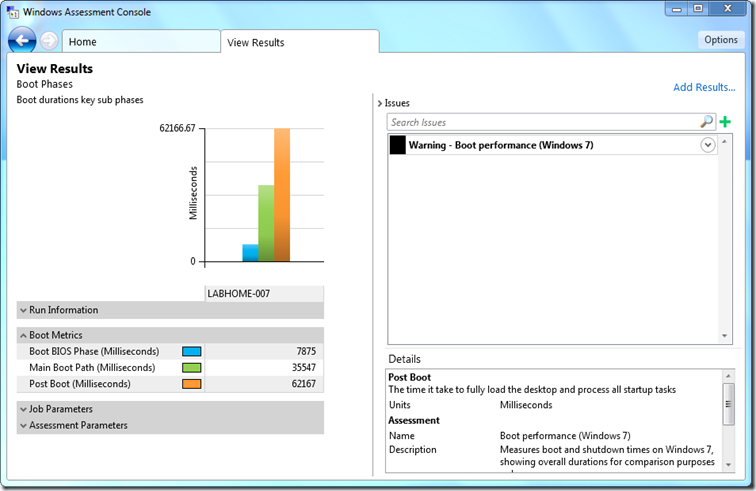Image resolution: width=756 pixels, height=491 pixels.
Task: Click the forward navigation arrow button
Action: click(49, 42)
